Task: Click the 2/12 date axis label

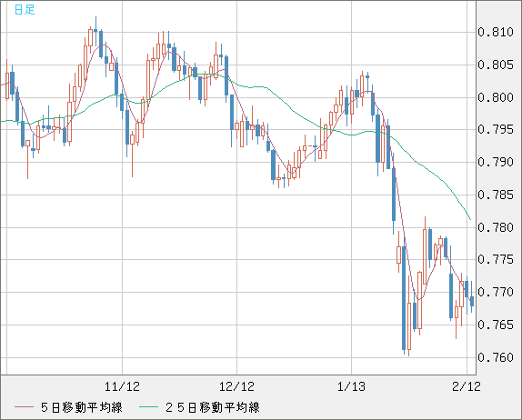Action: coord(467,386)
